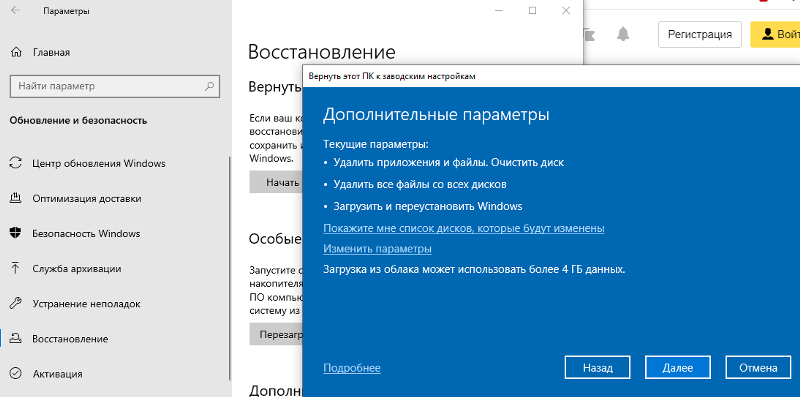Image resolution: width=800 pixels, height=397 pixels.
Task: Click the Регистрация button in browser
Action: coord(699,34)
